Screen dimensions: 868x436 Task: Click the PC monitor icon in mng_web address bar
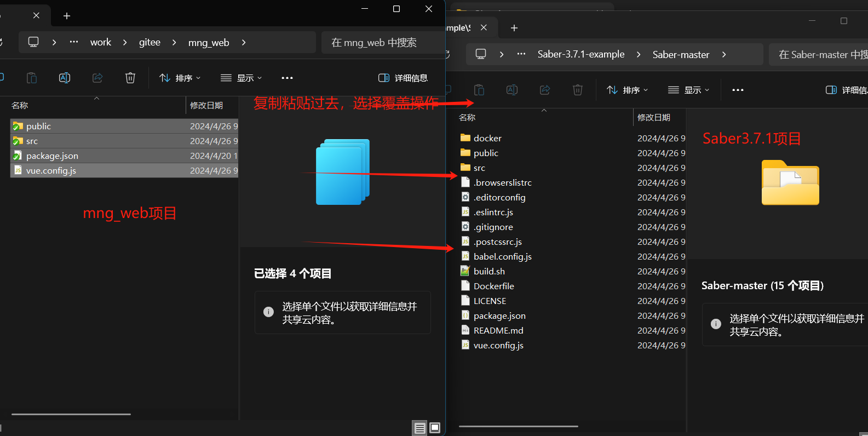click(33, 42)
